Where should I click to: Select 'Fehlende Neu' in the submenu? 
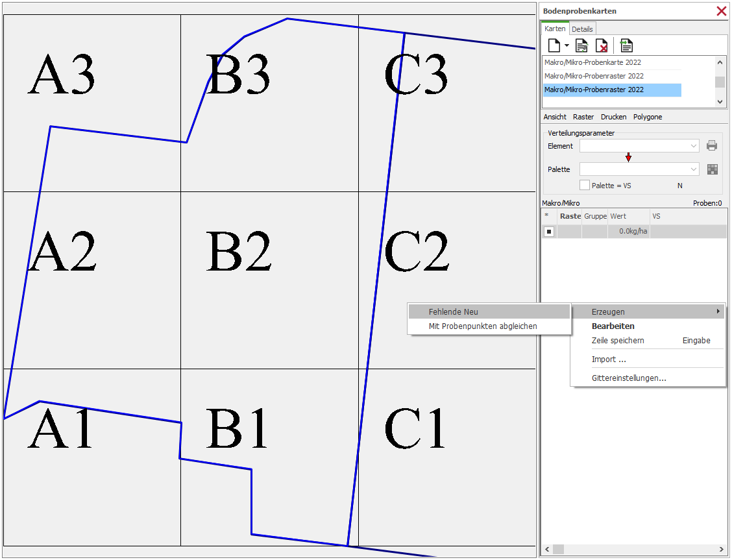tap(453, 312)
